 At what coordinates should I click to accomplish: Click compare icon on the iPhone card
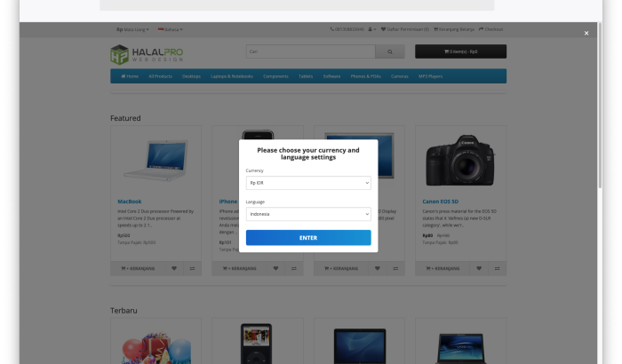tap(294, 268)
